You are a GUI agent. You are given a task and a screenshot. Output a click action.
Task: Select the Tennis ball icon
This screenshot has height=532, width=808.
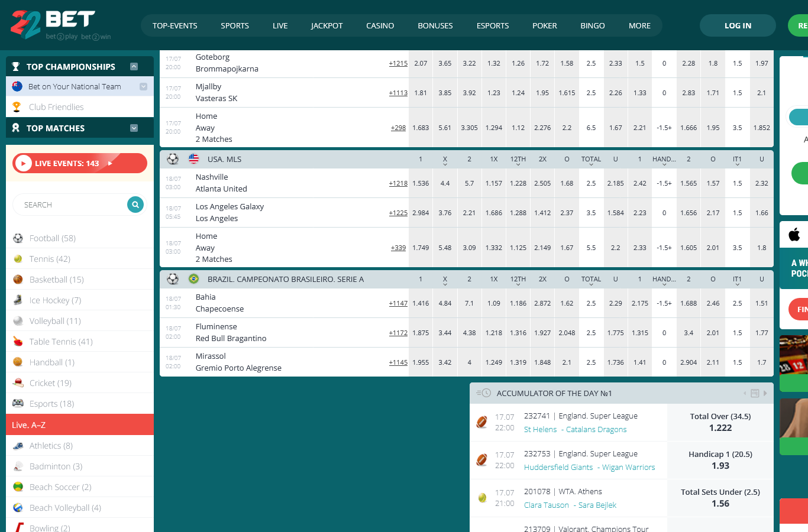[x=18, y=259]
